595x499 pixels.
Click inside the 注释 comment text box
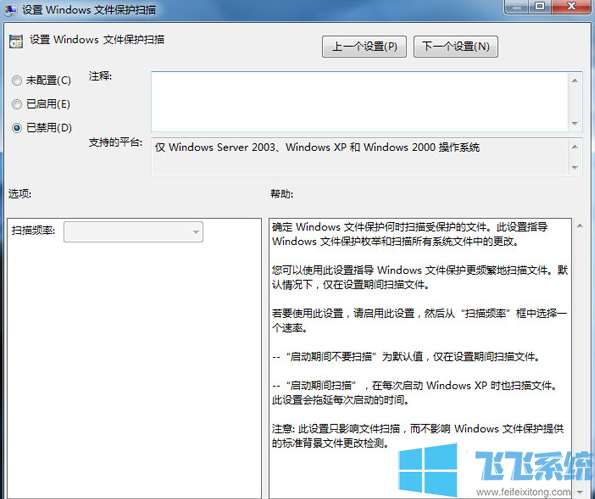tap(360, 102)
